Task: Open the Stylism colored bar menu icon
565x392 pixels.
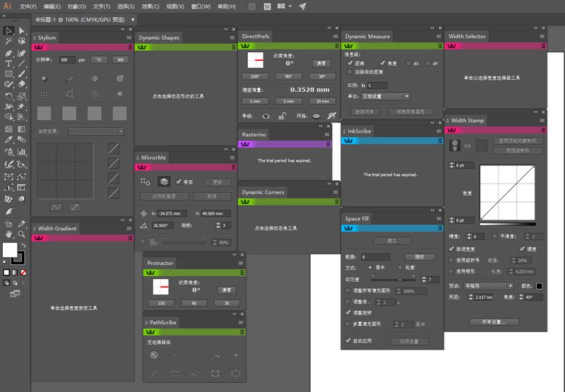Action: [130, 47]
